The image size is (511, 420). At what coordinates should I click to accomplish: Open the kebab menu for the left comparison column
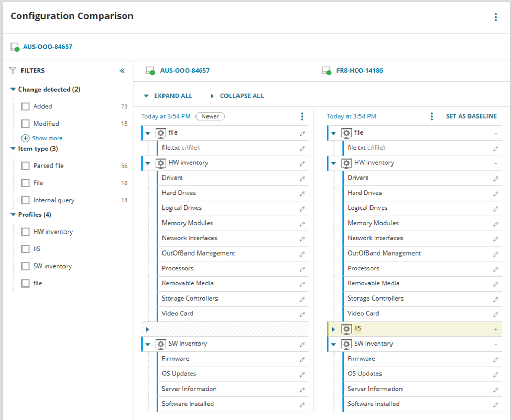click(x=302, y=116)
